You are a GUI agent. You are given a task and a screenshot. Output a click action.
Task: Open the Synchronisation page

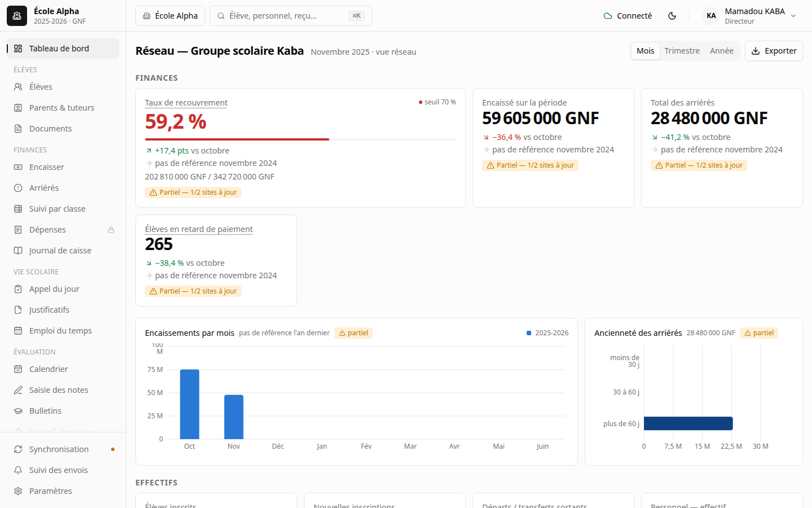(x=63, y=449)
